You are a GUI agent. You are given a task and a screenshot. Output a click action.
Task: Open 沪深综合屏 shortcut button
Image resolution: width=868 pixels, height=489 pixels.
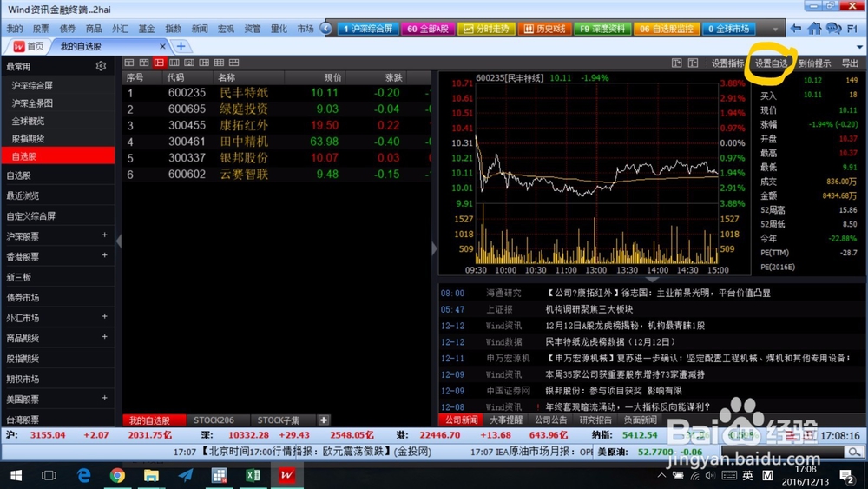coord(367,29)
